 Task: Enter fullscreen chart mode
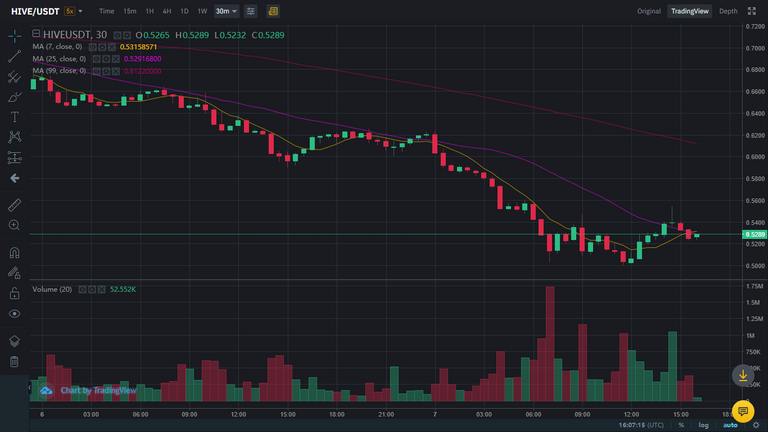pyautogui.click(x=752, y=11)
